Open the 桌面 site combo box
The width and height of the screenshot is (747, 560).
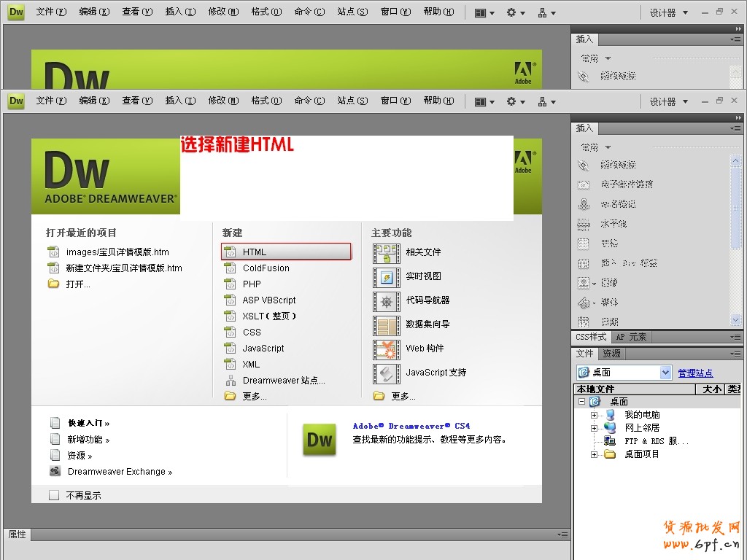(624, 373)
